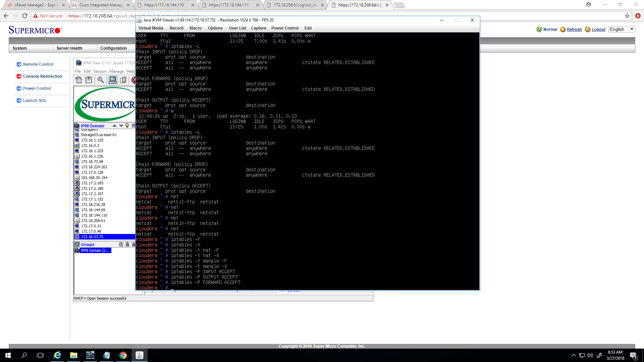Viewport: 644px width, 362px height.
Task: Click the Chrome icon in Windows taskbar
Action: [123, 355]
